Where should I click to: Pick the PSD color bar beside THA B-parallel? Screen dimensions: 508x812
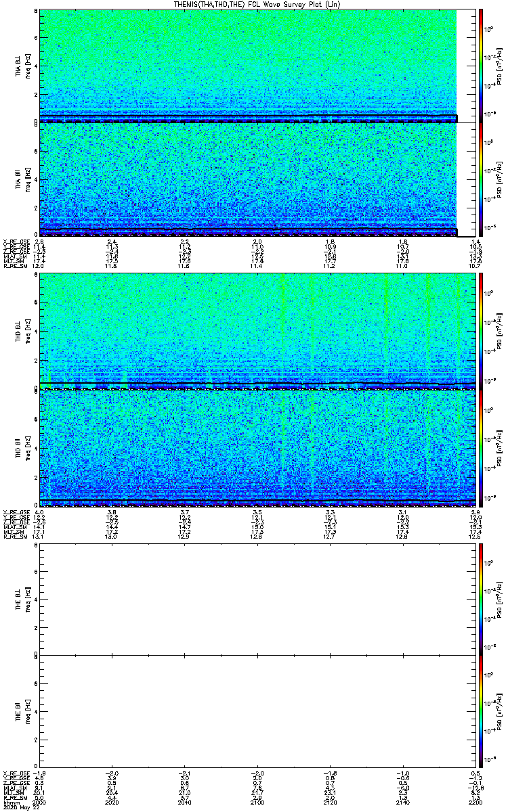pyautogui.click(x=481, y=179)
